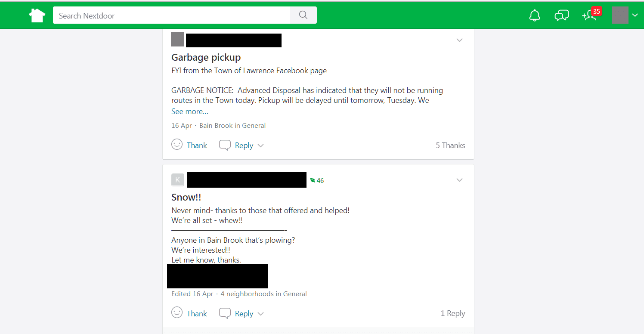
Task: Click into the Search Nextdoor field
Action: tap(171, 15)
